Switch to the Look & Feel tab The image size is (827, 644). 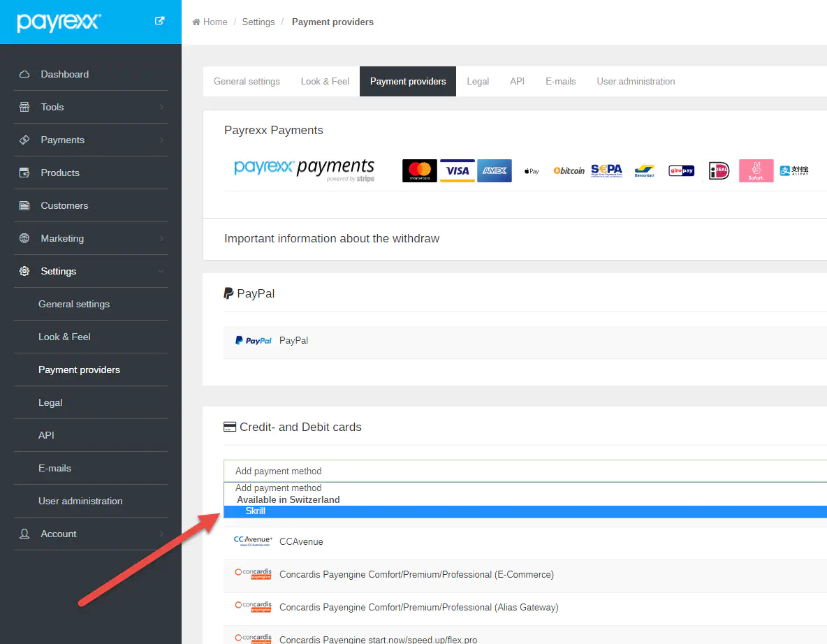click(x=325, y=81)
